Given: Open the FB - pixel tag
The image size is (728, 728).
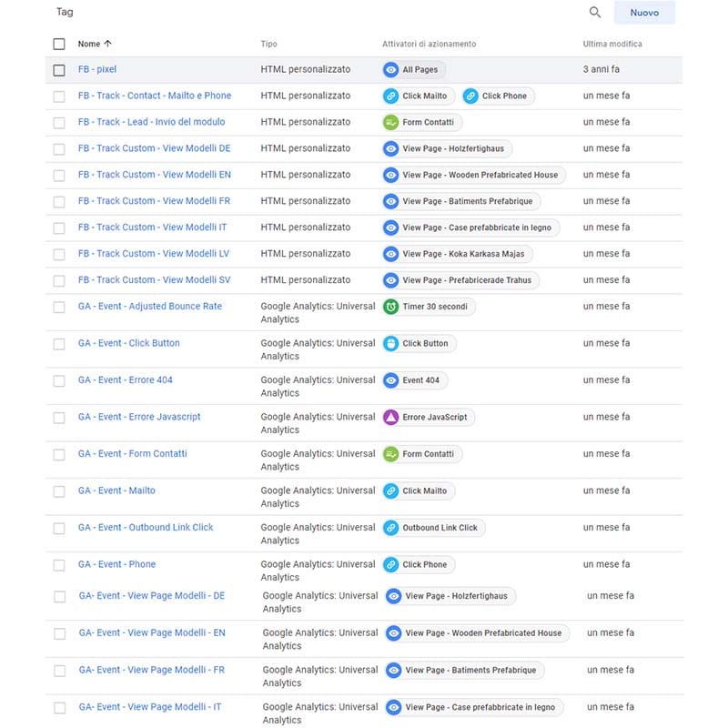Looking at the screenshot, I should point(97,69).
